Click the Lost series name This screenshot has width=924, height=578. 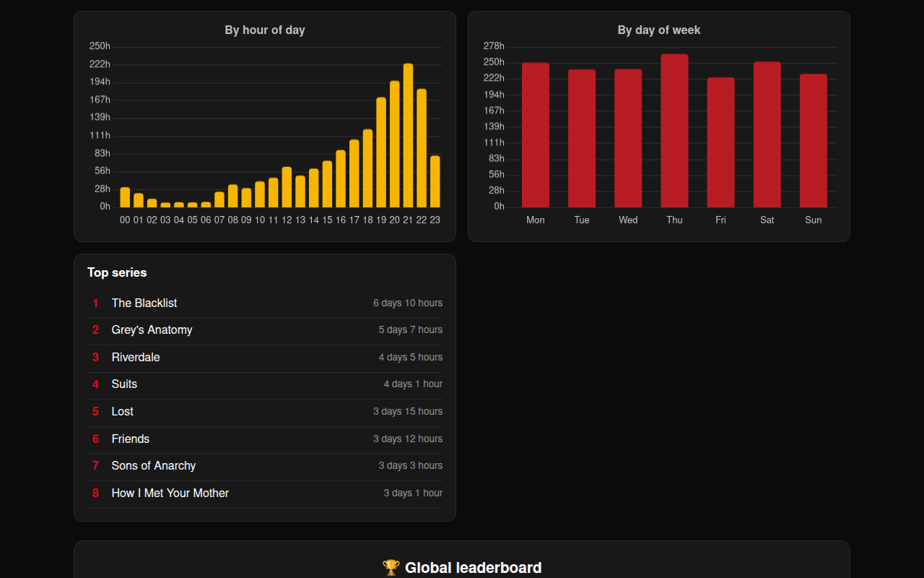(123, 412)
